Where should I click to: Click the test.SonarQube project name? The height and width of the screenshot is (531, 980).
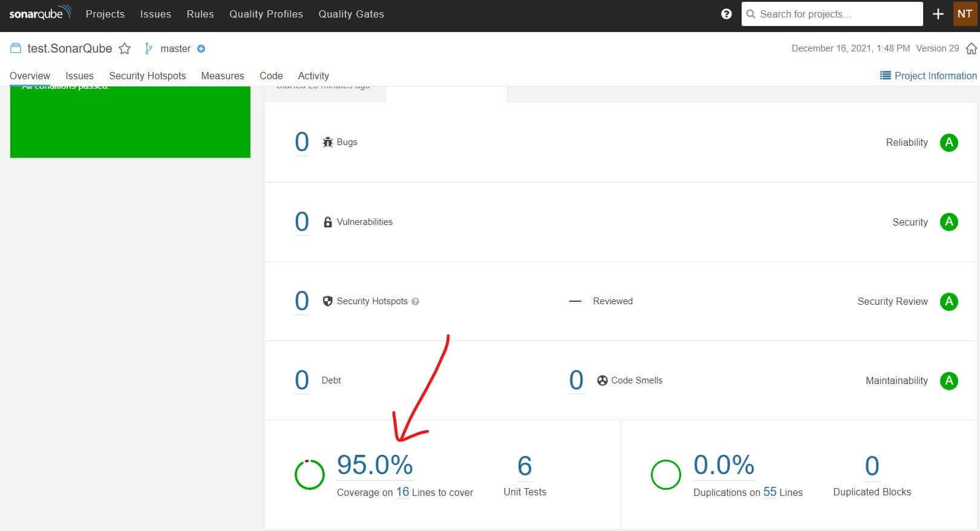(70, 48)
